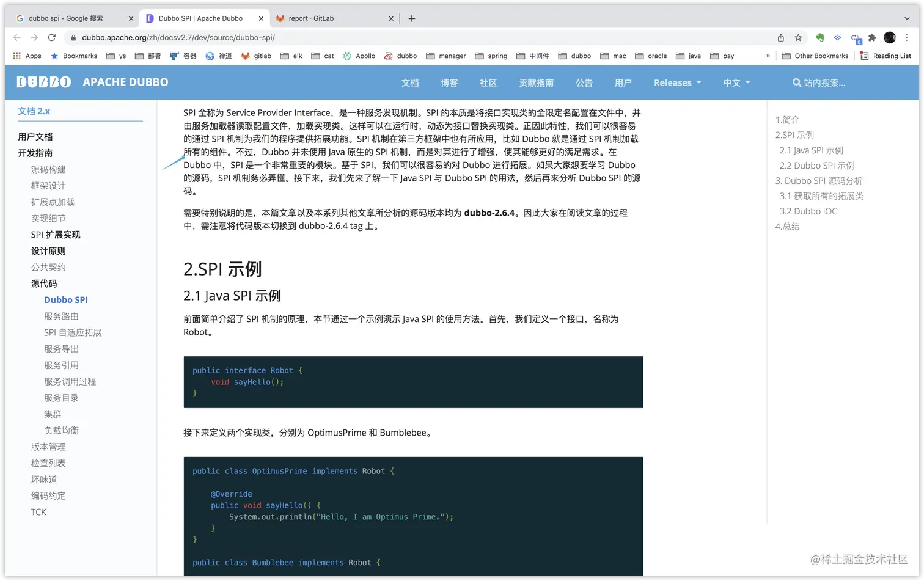Open the spring bookmark folder
The image size is (924, 581).
coord(491,56)
